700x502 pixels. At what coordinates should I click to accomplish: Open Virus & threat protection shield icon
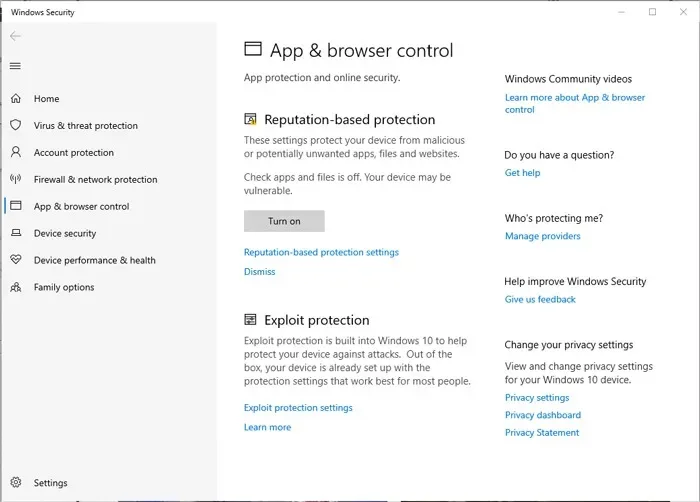(x=16, y=125)
